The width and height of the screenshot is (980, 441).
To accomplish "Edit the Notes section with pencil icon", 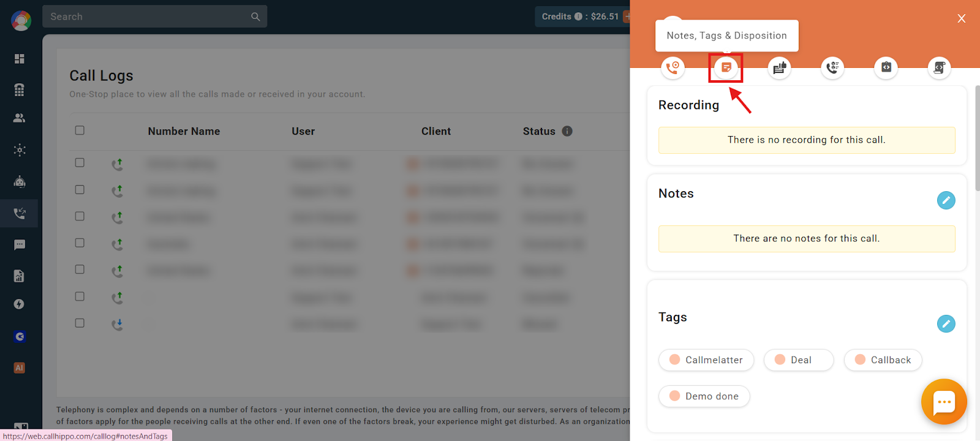I will pos(946,200).
